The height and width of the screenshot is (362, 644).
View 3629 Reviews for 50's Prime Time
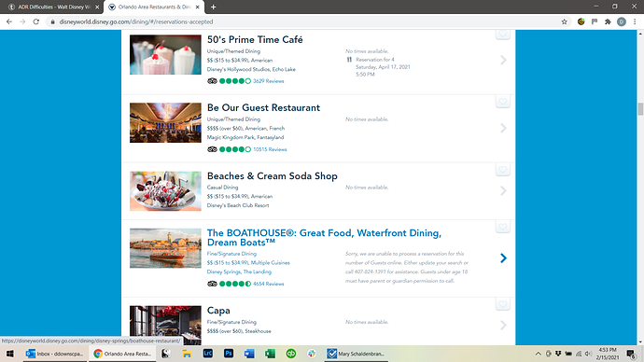click(x=268, y=81)
